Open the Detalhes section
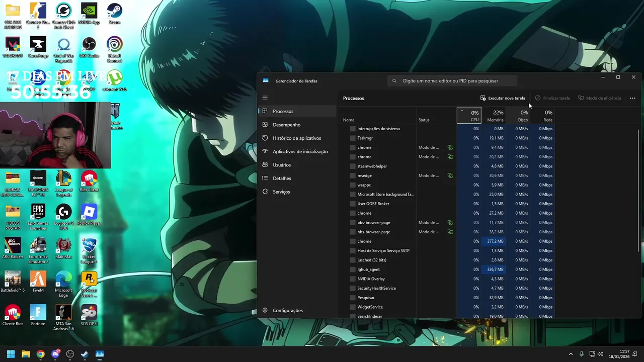Screen dimensions: 644x362 coord(297,178)
